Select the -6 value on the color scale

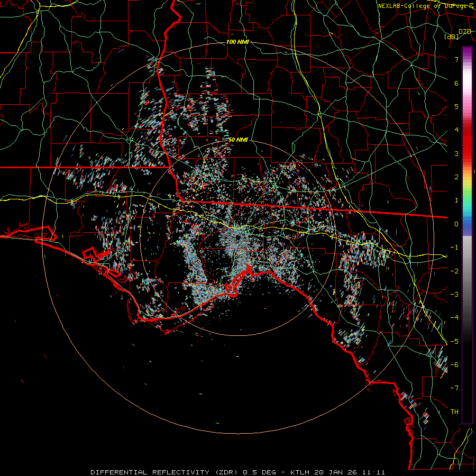click(454, 365)
